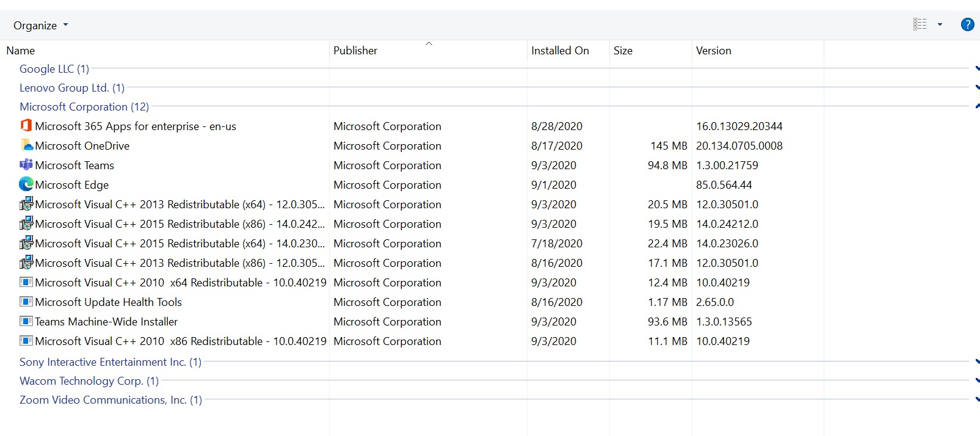Select the Microsoft Teams program name

[74, 165]
